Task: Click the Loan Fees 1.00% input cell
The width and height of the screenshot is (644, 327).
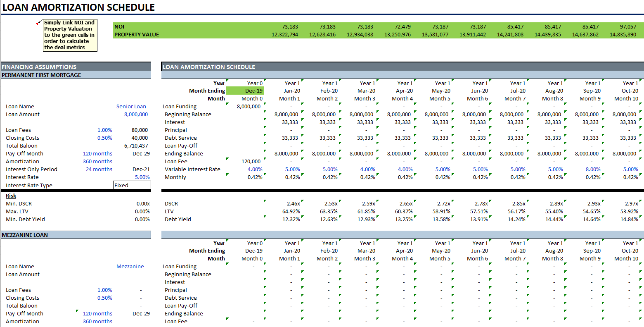Action: click(x=105, y=130)
